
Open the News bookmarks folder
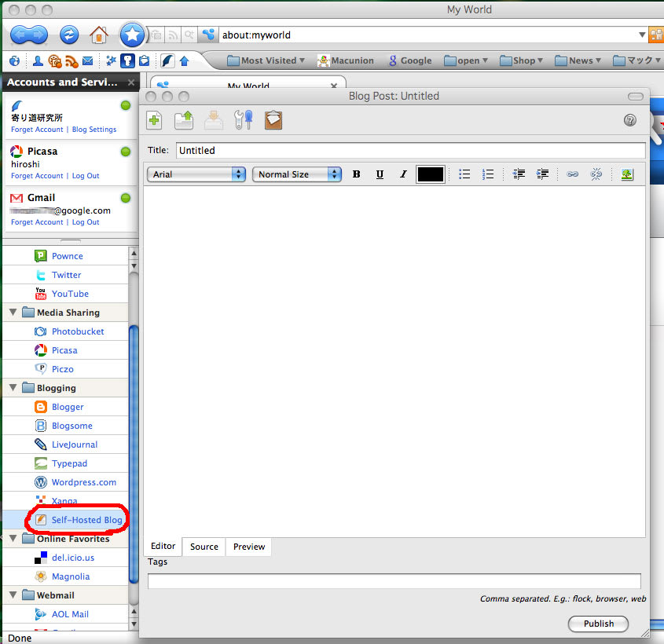click(x=578, y=61)
